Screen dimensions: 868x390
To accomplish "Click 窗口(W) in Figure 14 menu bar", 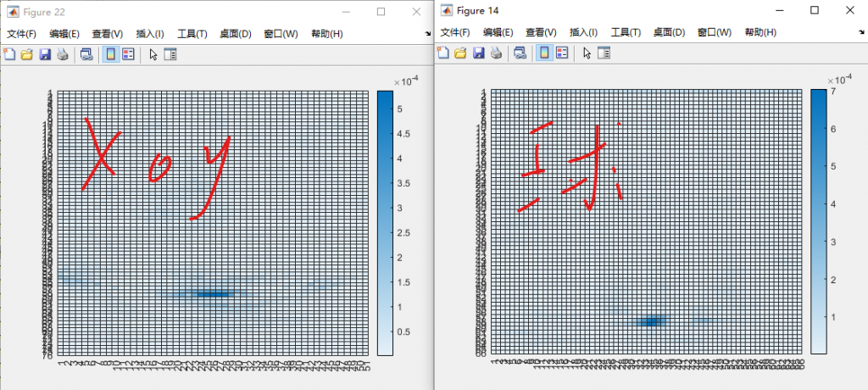I will (x=715, y=32).
